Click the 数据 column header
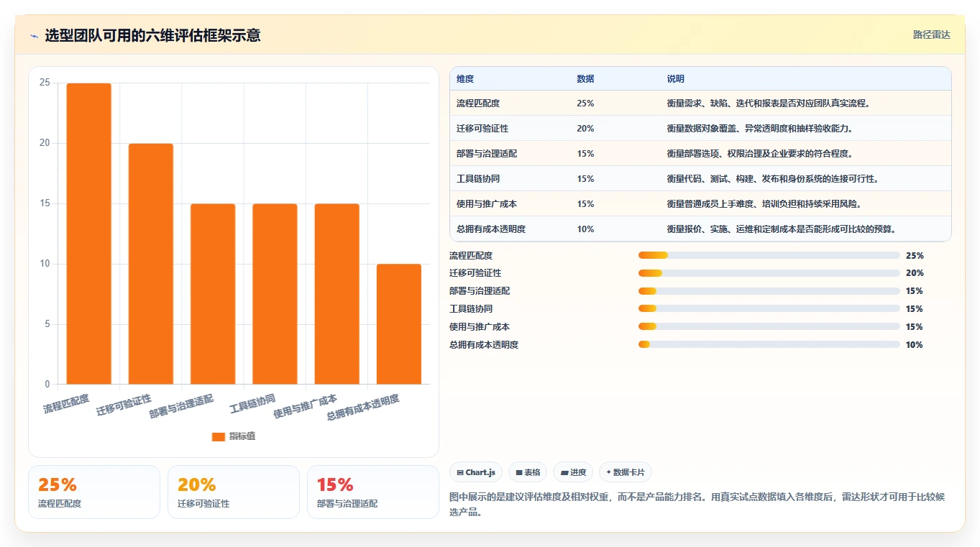 585,79
